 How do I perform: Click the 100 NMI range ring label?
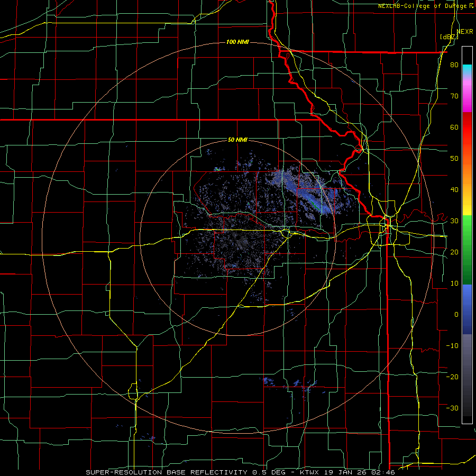(x=237, y=42)
